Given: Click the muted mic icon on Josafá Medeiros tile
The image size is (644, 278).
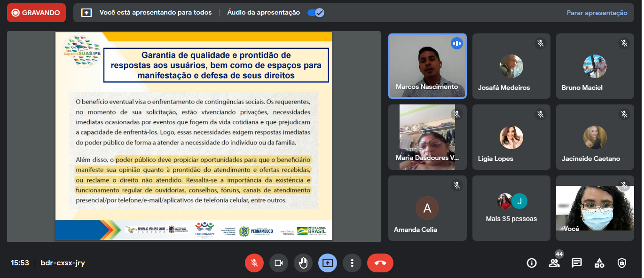Looking at the screenshot, I should pos(541,43).
